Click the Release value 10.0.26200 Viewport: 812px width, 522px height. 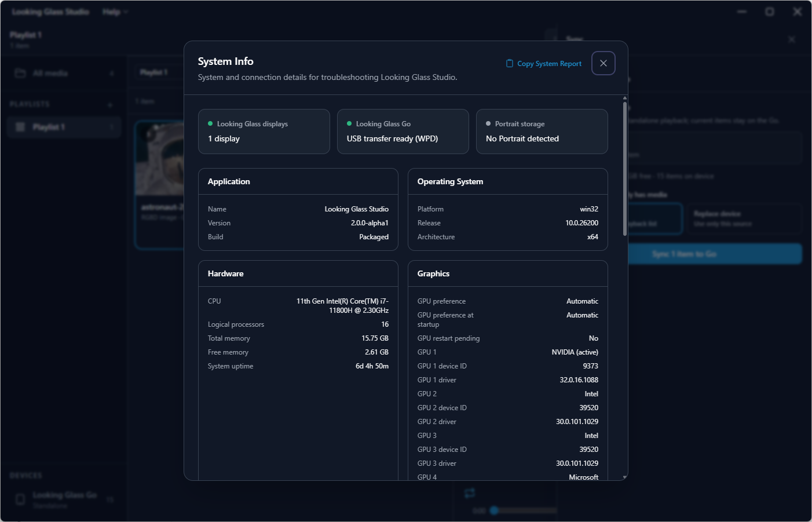tap(581, 223)
